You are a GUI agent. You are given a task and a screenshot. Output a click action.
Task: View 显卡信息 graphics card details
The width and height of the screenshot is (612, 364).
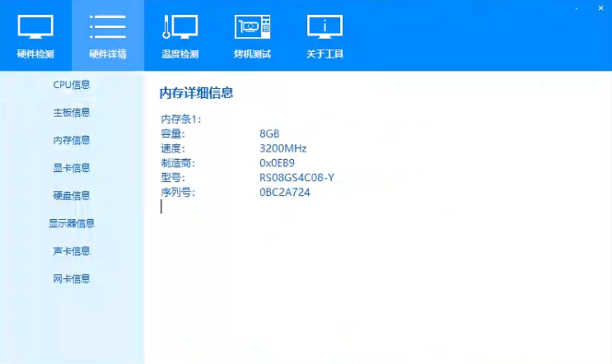tap(72, 168)
